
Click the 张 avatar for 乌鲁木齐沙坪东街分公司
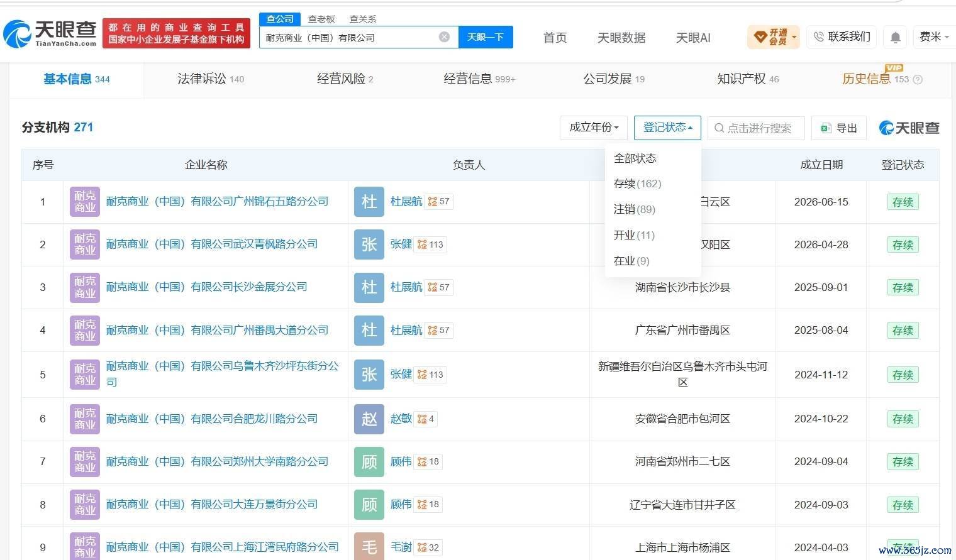(369, 375)
